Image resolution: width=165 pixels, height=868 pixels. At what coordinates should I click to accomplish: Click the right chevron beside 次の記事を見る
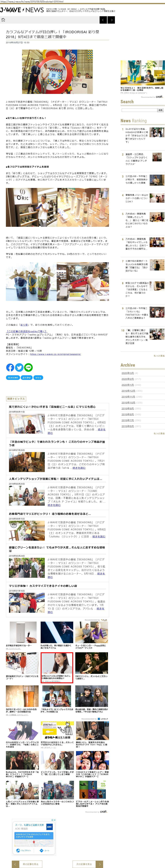click(99, 864)
